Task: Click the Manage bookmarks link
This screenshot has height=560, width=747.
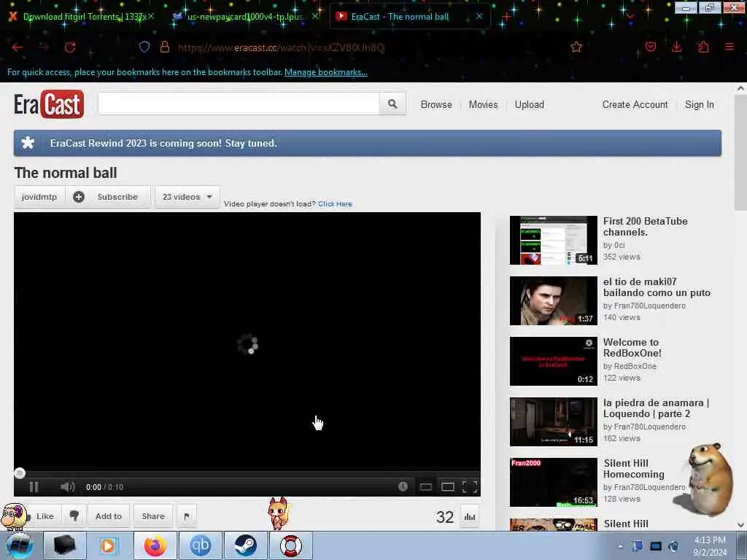Action: point(326,72)
